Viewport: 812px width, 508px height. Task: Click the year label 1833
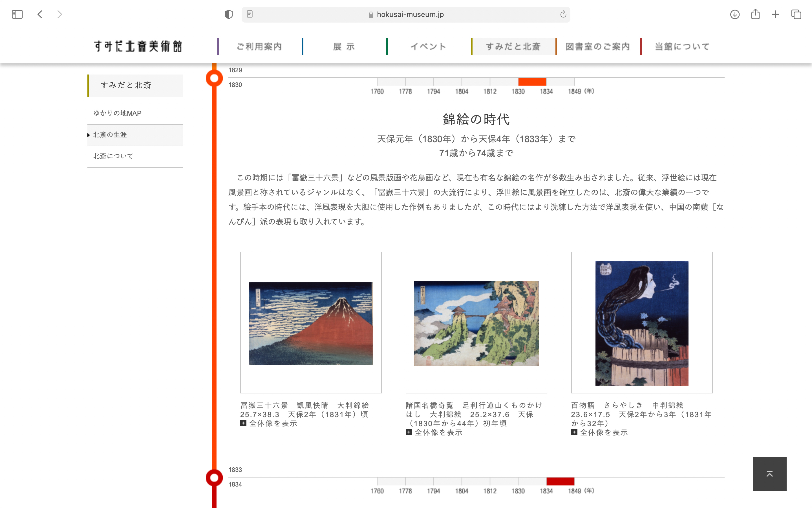[235, 470]
